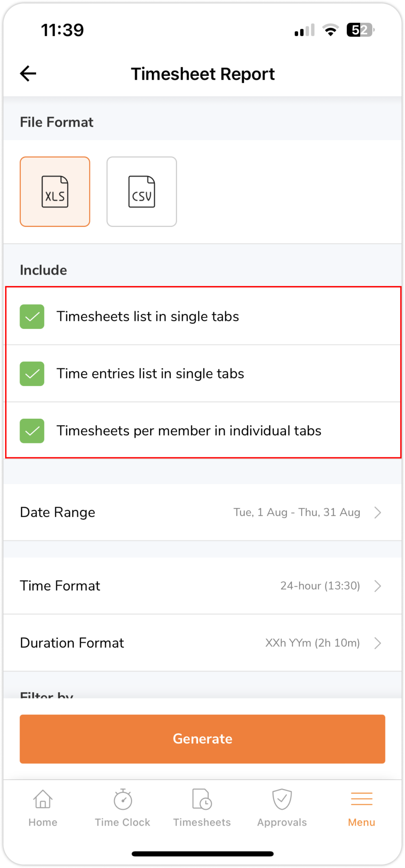Go to the Time Clock stopwatch icon
The height and width of the screenshot is (868, 405).
pyautogui.click(x=123, y=800)
